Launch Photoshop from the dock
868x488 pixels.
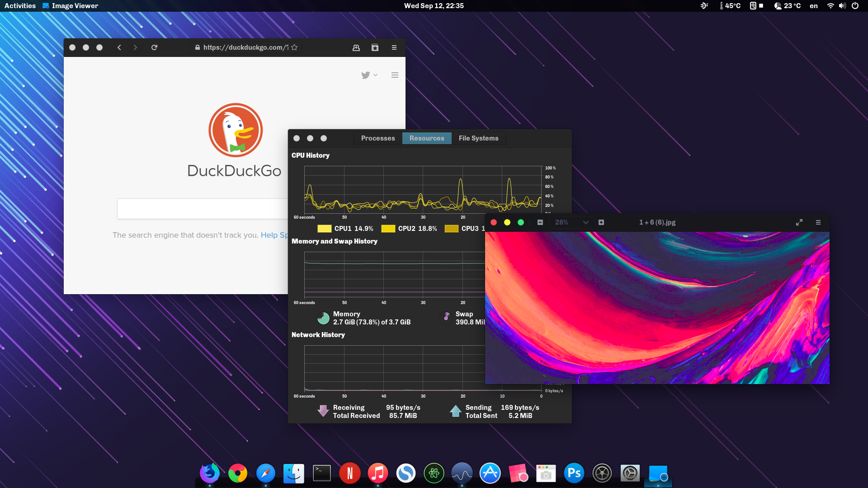(574, 473)
